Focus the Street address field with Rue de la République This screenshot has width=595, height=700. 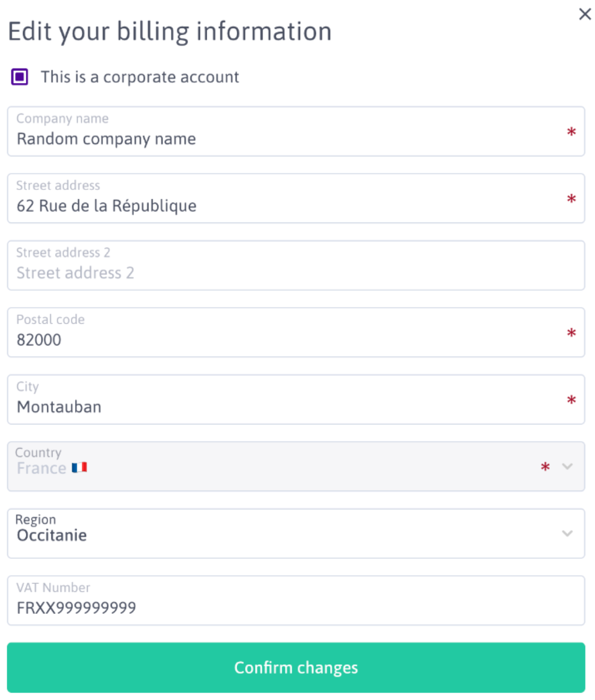283,206
